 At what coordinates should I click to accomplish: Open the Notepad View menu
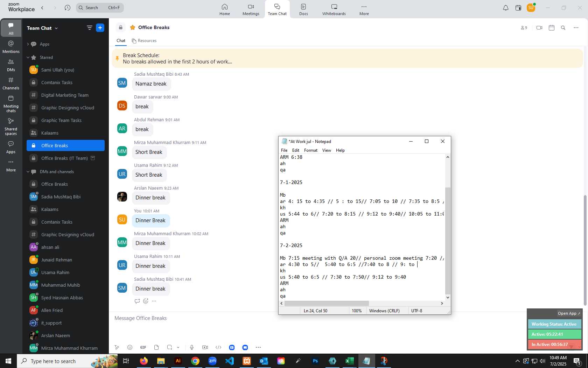coord(327,150)
